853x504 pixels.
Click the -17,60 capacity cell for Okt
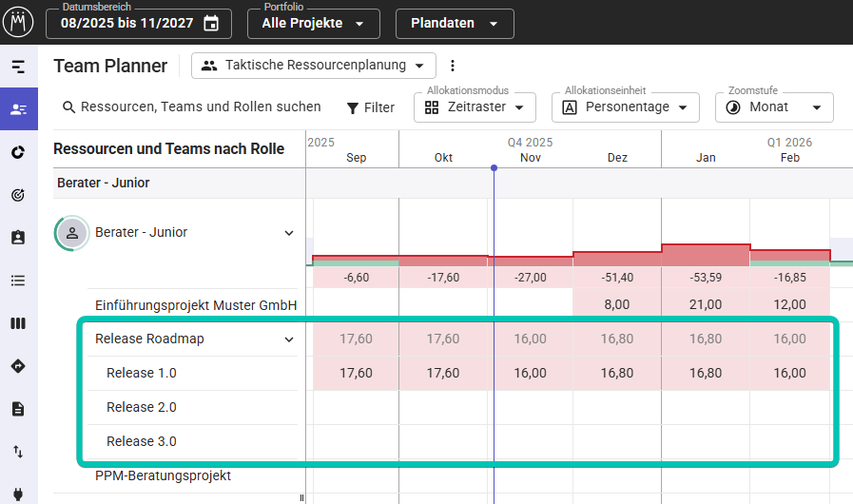pos(443,278)
